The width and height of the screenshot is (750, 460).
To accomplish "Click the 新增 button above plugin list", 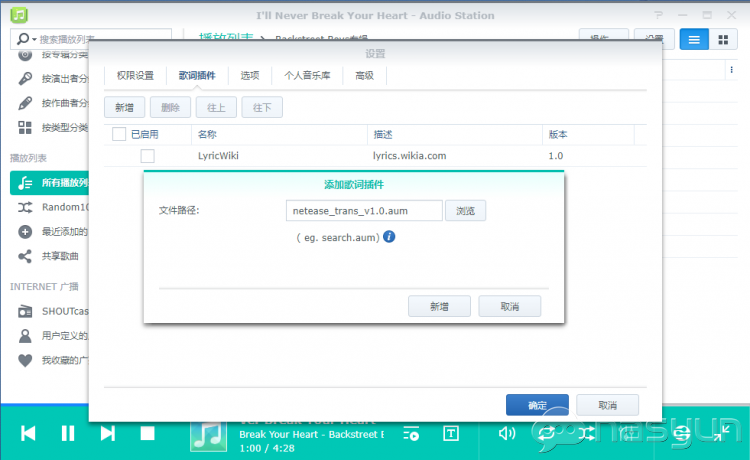I will tap(124, 108).
